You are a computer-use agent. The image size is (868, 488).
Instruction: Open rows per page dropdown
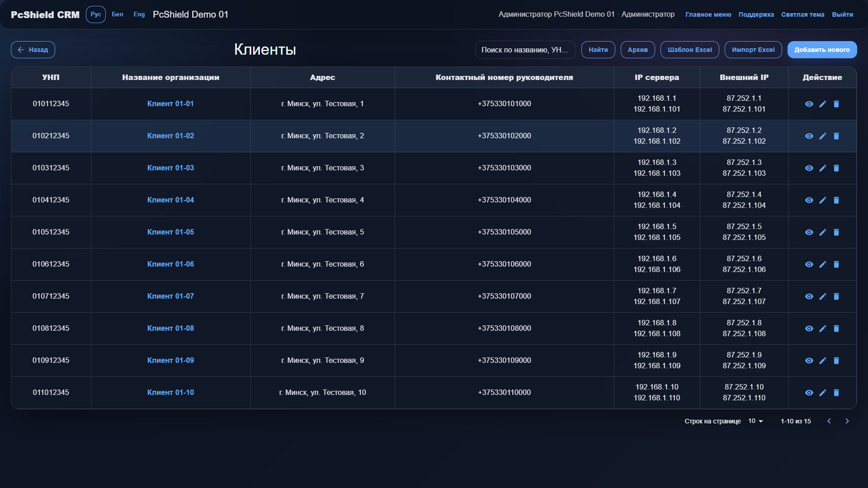[755, 421]
